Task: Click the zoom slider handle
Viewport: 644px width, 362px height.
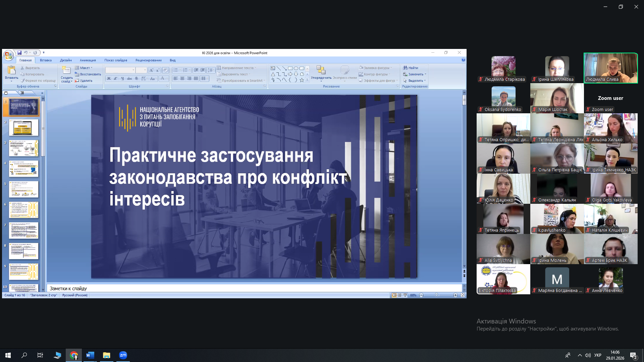Action: 437,295
